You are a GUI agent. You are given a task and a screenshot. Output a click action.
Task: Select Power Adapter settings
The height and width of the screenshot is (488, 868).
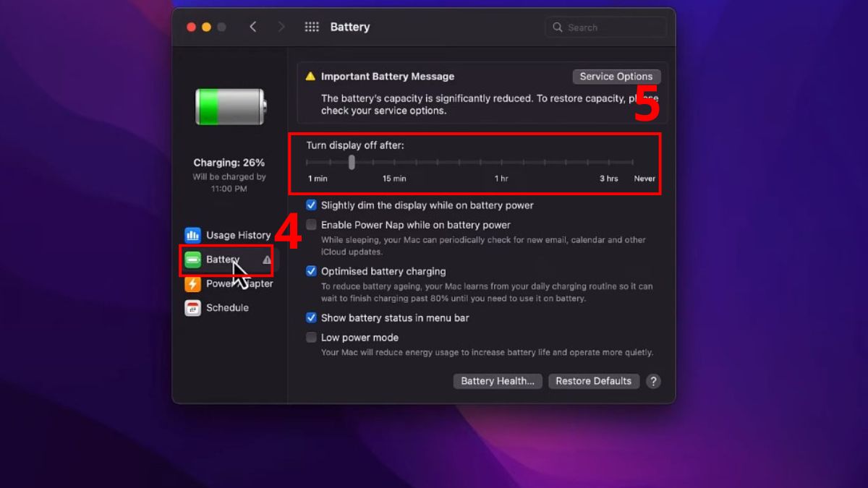click(229, 284)
